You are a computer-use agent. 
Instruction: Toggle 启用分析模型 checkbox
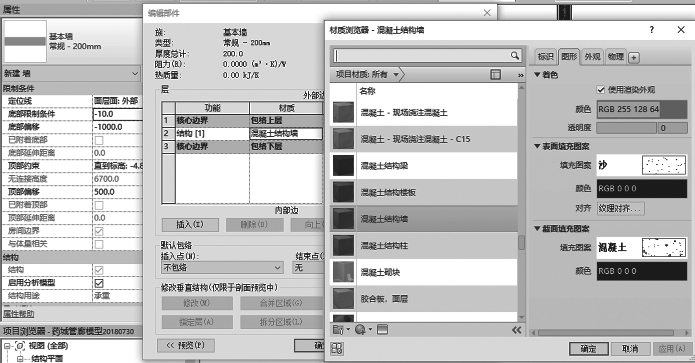click(x=99, y=283)
